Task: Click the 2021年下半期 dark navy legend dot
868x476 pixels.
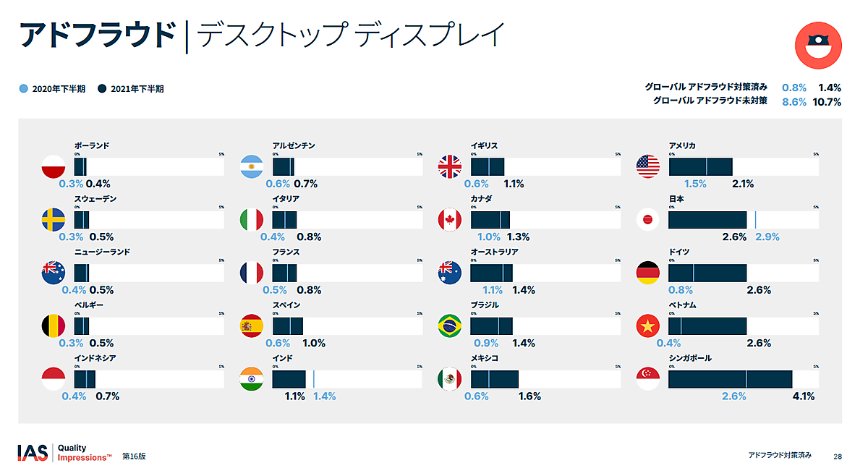Action: coord(102,89)
